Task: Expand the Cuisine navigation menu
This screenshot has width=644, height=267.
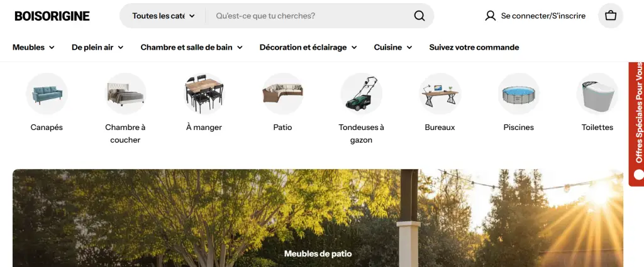Action: 392,47
